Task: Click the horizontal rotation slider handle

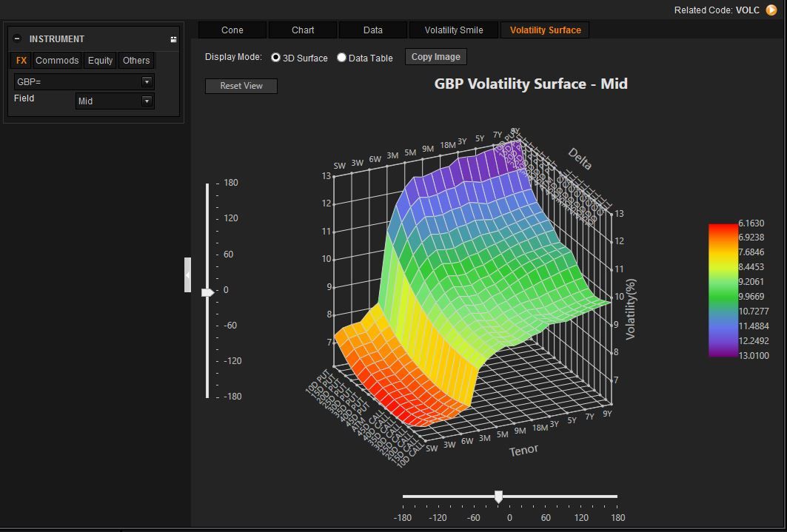Action: point(498,497)
